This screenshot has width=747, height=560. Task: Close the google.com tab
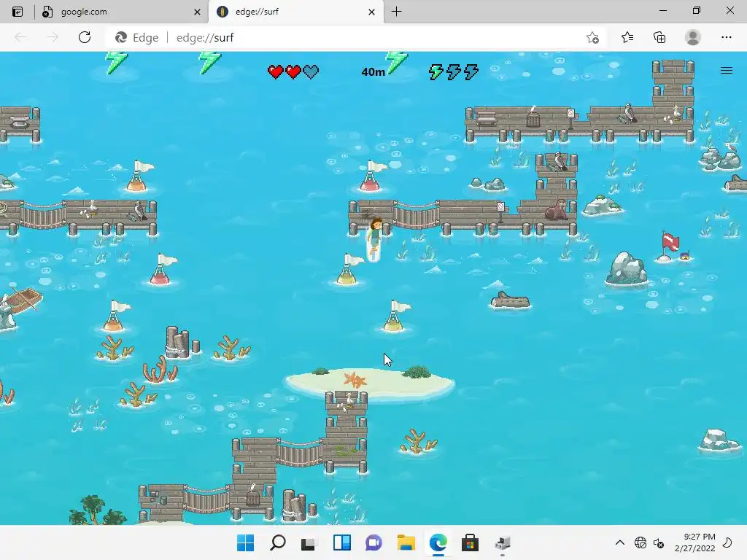tap(197, 12)
